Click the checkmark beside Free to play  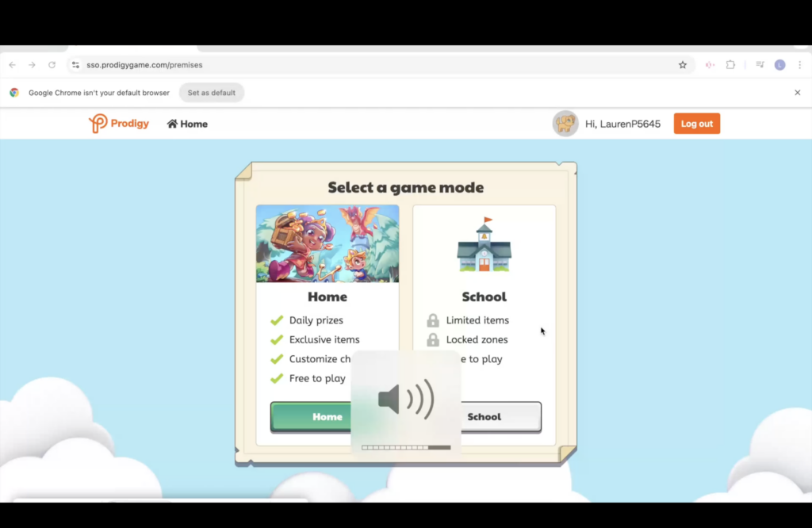pos(277,378)
